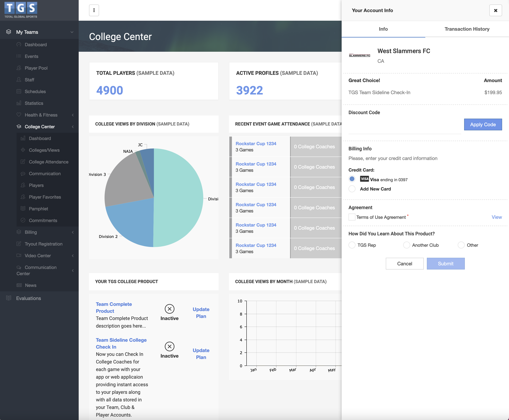Collapse the My Teams section chevron
This screenshot has width=509, height=420.
[72, 32]
